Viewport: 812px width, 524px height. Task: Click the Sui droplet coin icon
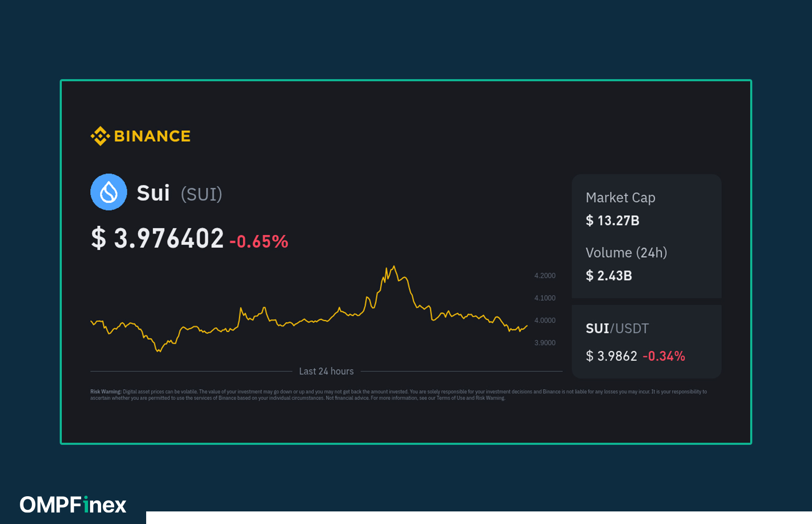(109, 192)
